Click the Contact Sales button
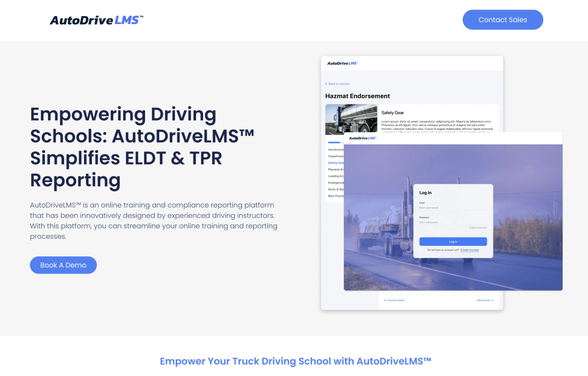588x376 pixels. tap(503, 20)
